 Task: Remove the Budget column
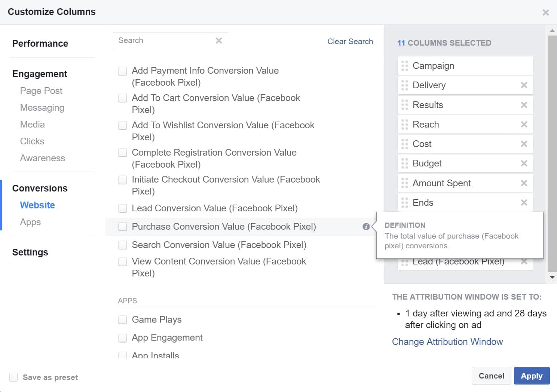pos(524,163)
